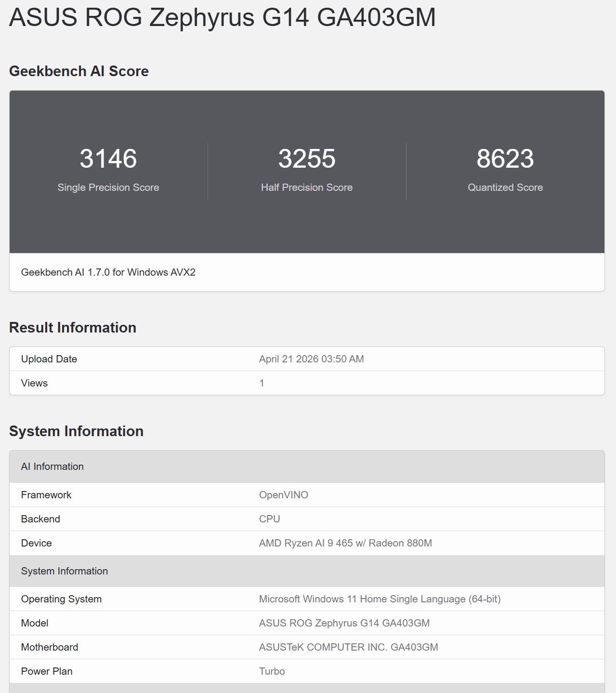Click the 'Backend' row label

[x=40, y=519]
